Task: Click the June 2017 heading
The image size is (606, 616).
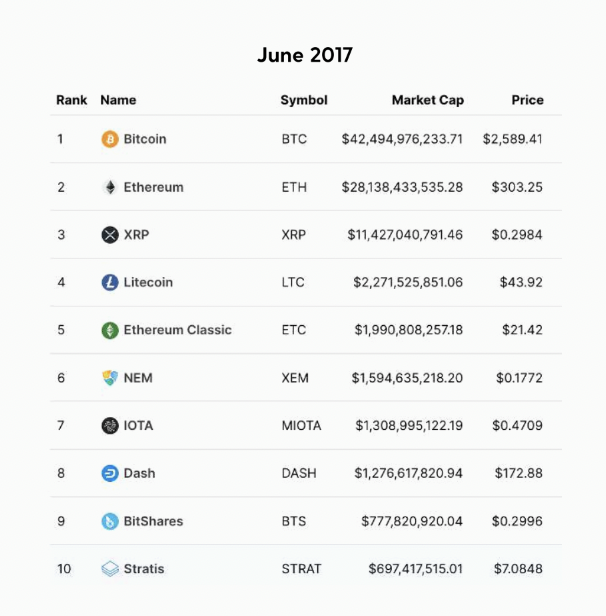Action: point(305,55)
